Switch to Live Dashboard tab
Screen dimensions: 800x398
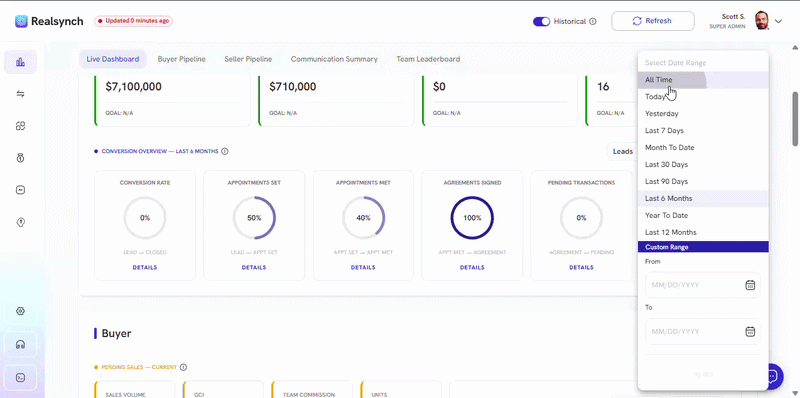pos(113,59)
